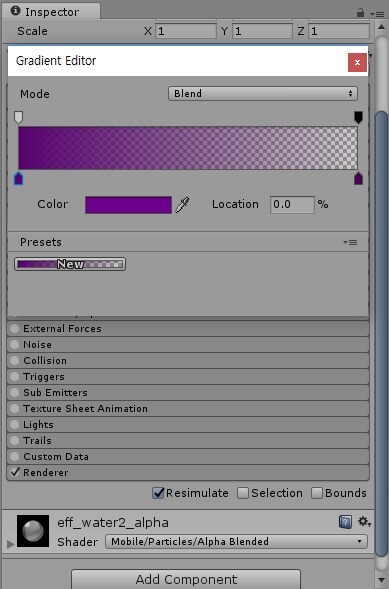389x589 pixels.
Task: Expand the Trails module header
Action: [x=188, y=441]
